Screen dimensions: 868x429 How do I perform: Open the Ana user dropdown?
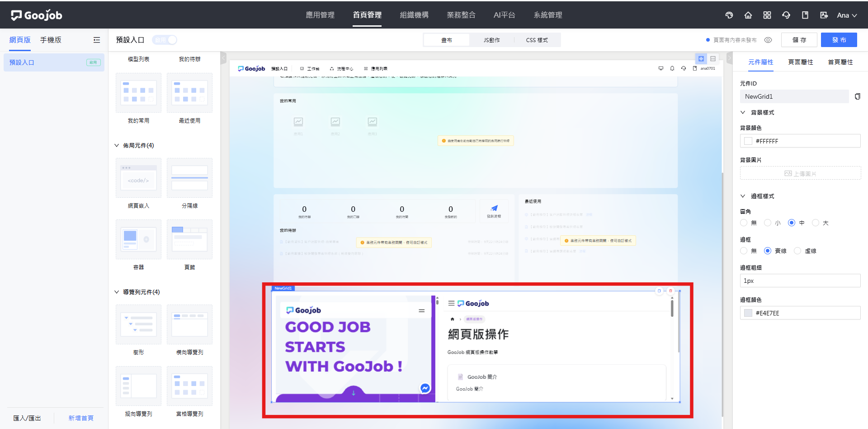(x=847, y=15)
